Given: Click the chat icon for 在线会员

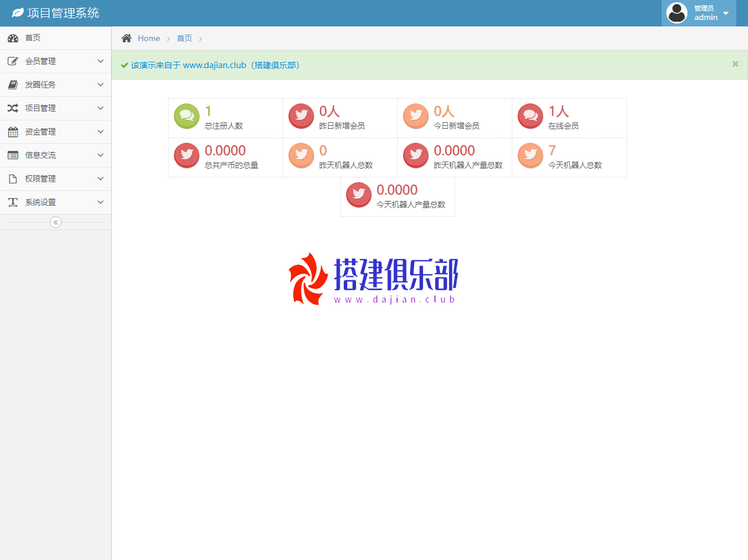Looking at the screenshot, I should (x=531, y=116).
